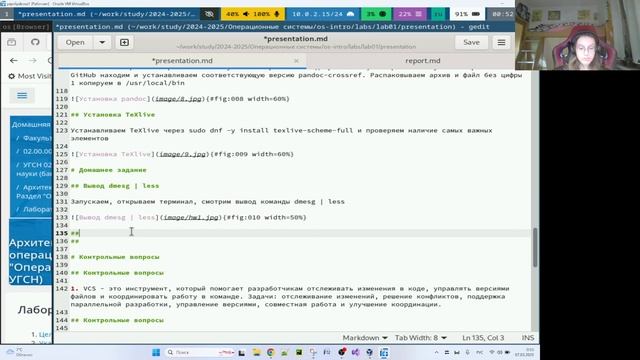This screenshot has width=640, height=360.
Task: Click the browser forward arrow
Action: tap(33, 60)
